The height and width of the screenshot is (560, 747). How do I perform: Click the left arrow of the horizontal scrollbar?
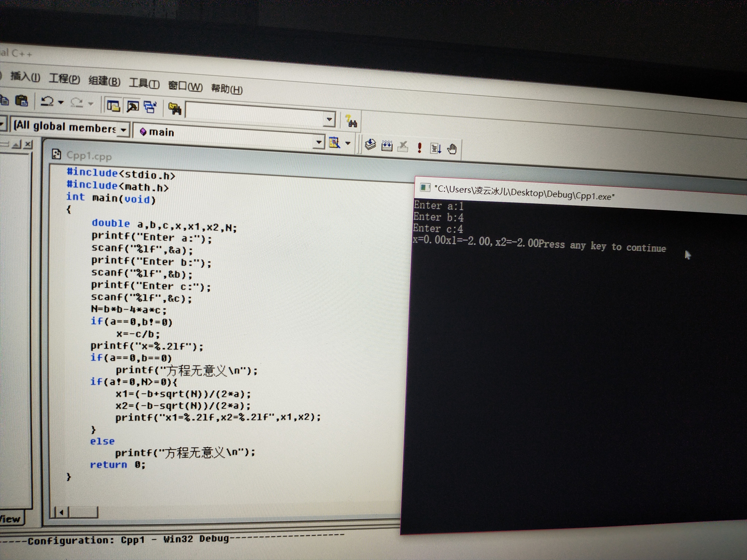(61, 513)
